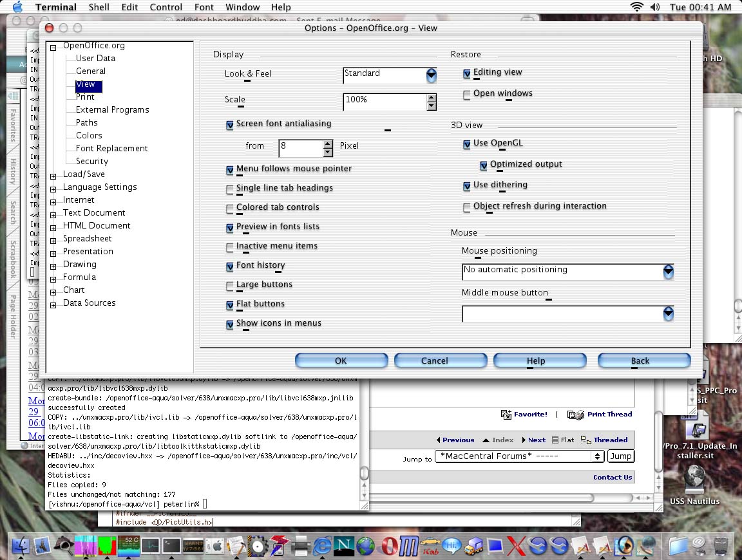The image size is (742, 560).
Task: Open the delivery truck icon in Dock
Action: point(473,546)
